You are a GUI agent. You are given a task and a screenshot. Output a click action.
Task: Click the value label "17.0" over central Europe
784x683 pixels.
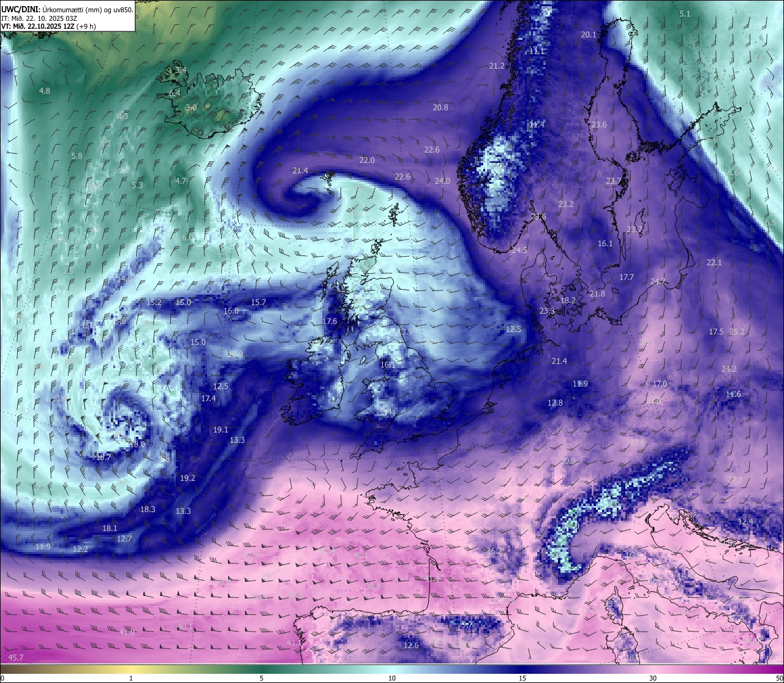[660, 383]
